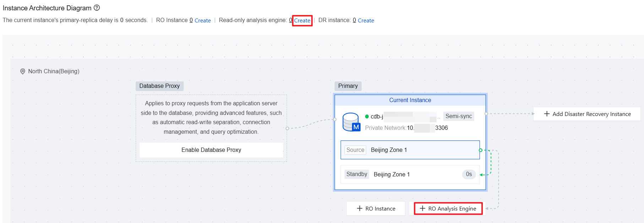Open the Create link for RO Instance
This screenshot has height=223, width=644.
(202, 21)
